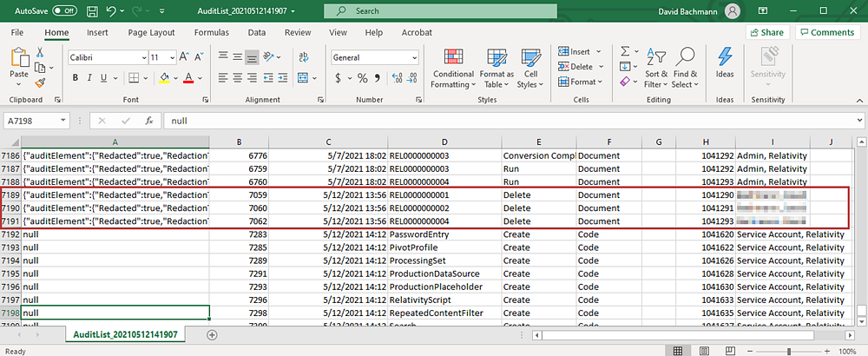Click the Undo arrow
The height and width of the screenshot is (356, 868).
click(x=111, y=10)
